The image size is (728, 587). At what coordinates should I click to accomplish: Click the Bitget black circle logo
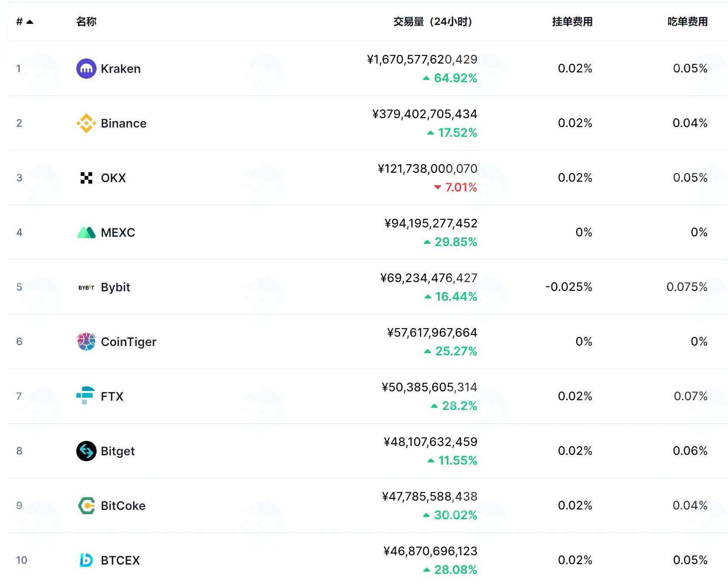(86, 451)
